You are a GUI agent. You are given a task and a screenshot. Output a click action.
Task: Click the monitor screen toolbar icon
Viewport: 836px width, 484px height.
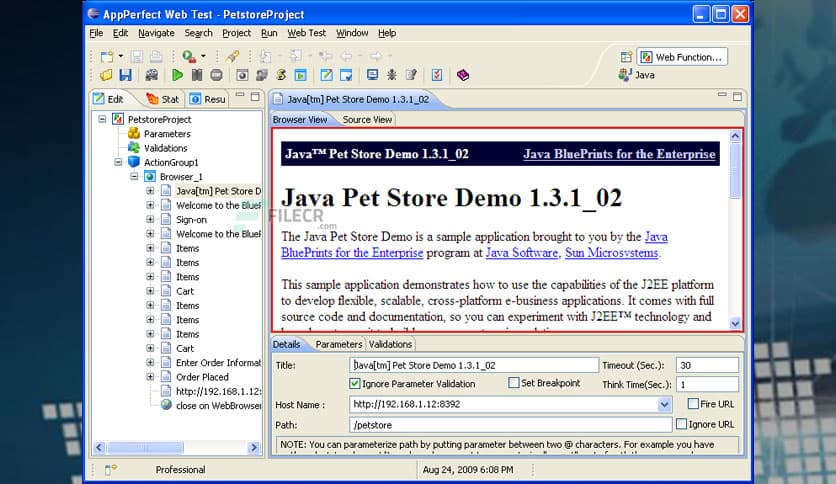tap(372, 75)
